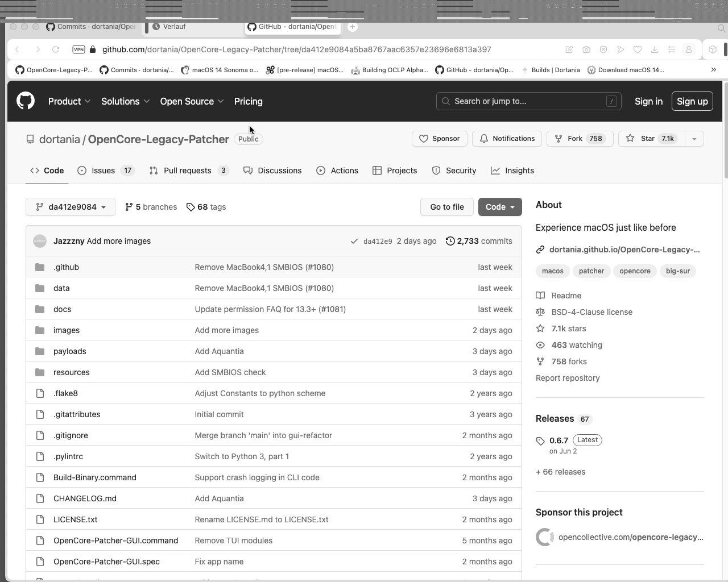Image resolution: width=728 pixels, height=582 pixels.
Task: Click the heart icon in address bar
Action: 638,49
